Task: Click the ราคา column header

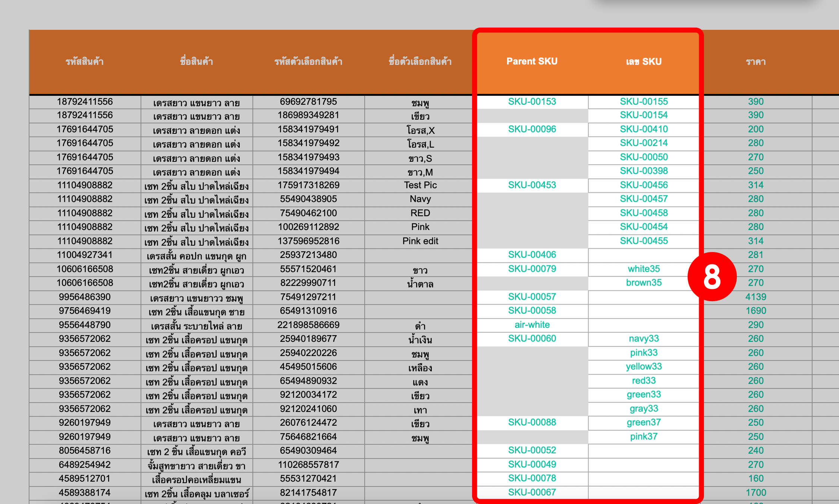Action: pos(755,62)
